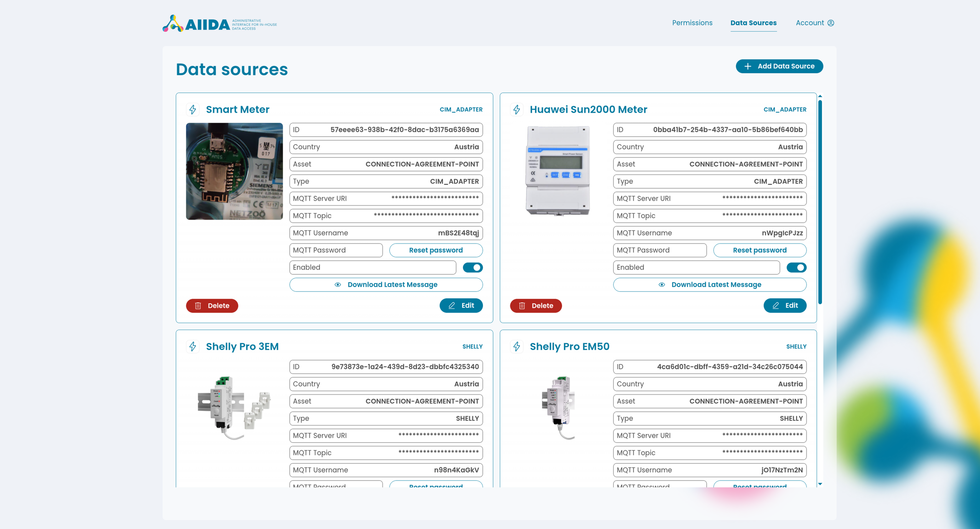Image resolution: width=980 pixels, height=529 pixels.
Task: Click the lightning bolt icon beside Shelly Pro 3EM
Action: point(193,346)
